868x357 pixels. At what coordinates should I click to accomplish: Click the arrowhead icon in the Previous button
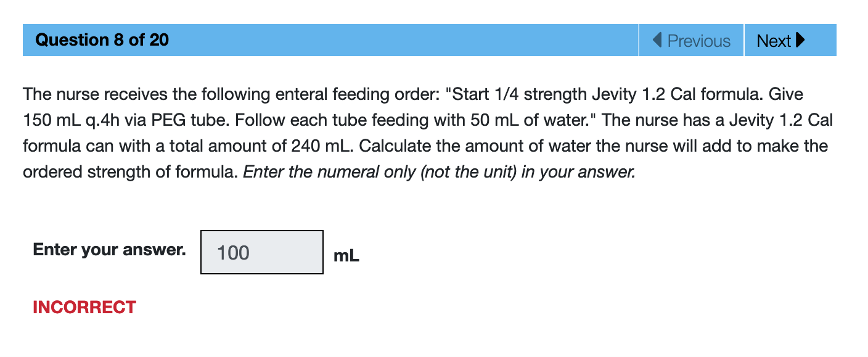(656, 40)
